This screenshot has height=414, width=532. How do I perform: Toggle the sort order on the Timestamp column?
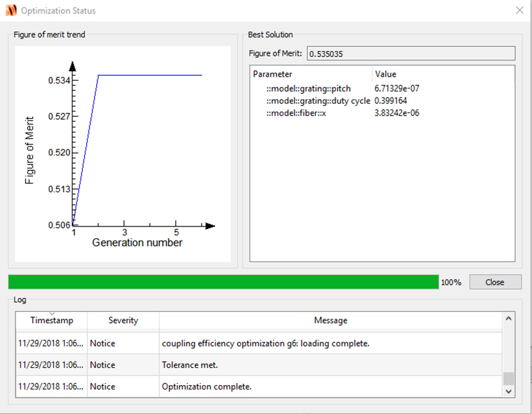pyautogui.click(x=51, y=321)
